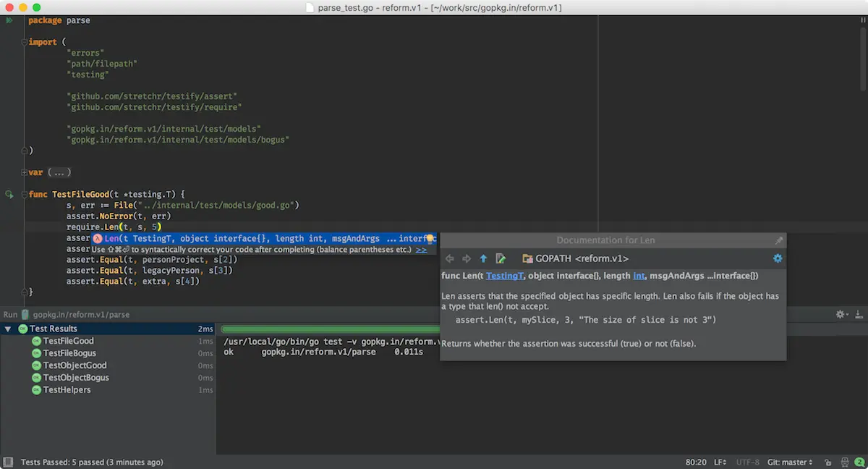Click the "gopkg.in/reform.v1/internal/test/models/bogus" import

point(178,140)
